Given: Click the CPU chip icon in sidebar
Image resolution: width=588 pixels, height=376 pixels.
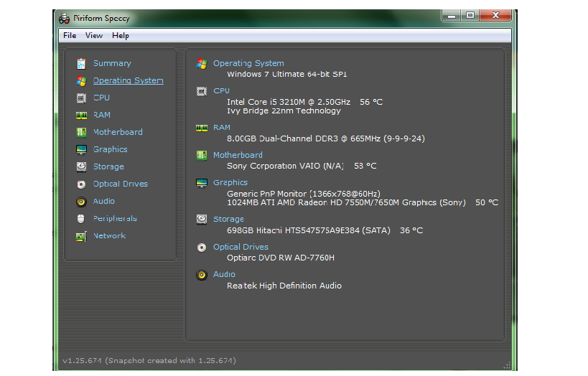Looking at the screenshot, I should click(x=81, y=98).
